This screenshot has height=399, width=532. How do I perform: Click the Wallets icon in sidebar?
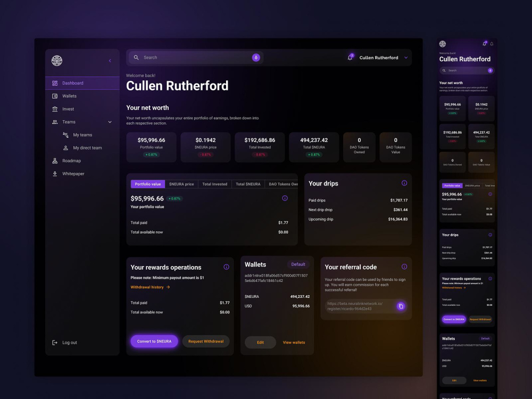(55, 96)
